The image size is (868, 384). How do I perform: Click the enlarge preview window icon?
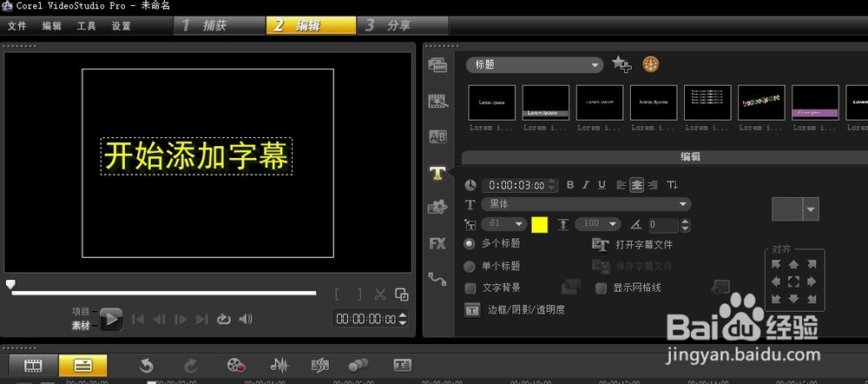click(x=402, y=295)
